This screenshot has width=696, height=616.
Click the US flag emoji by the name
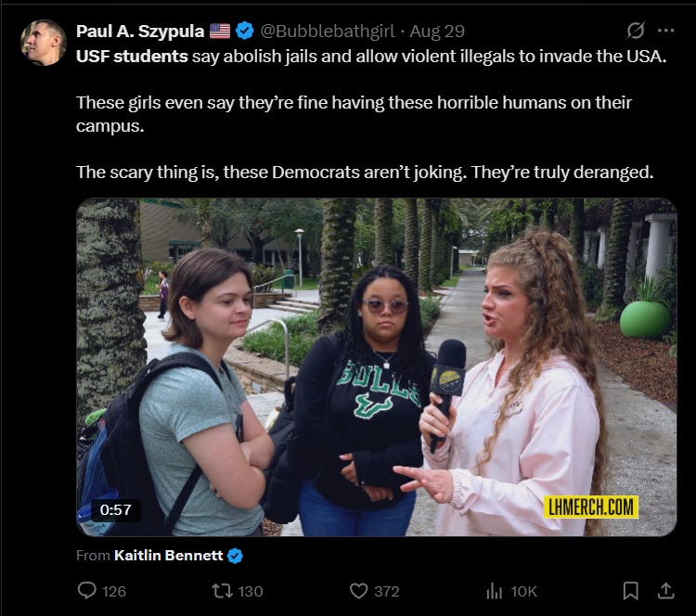tap(220, 31)
